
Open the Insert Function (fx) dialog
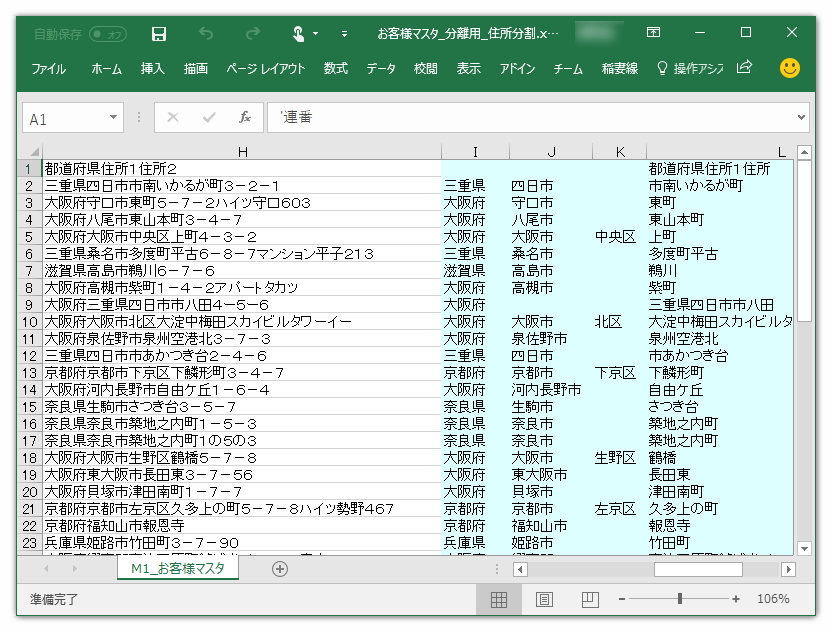click(x=245, y=117)
